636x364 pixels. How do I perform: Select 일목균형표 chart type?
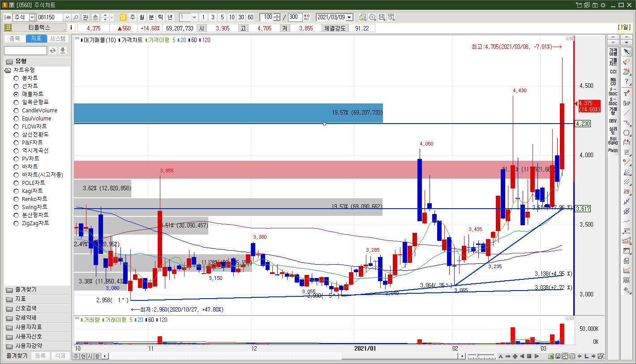tap(35, 102)
